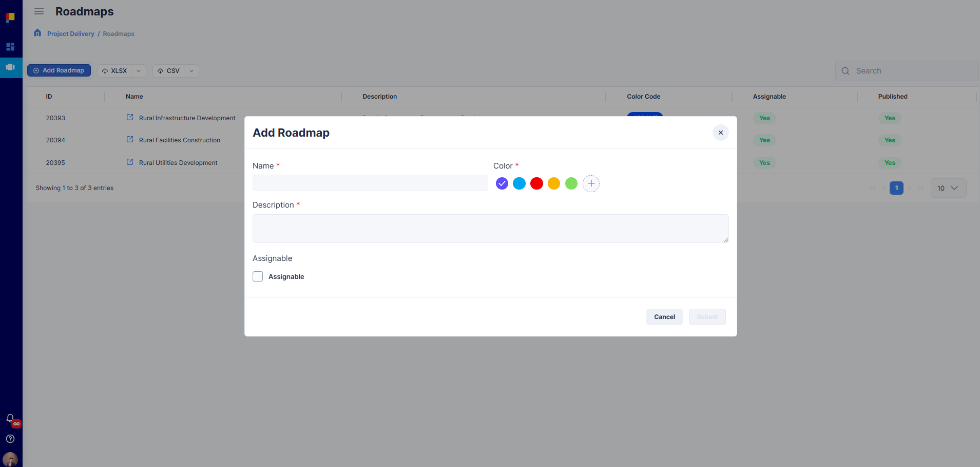The image size is (980, 467).
Task: Click the search magnifier icon
Action: [845, 70]
